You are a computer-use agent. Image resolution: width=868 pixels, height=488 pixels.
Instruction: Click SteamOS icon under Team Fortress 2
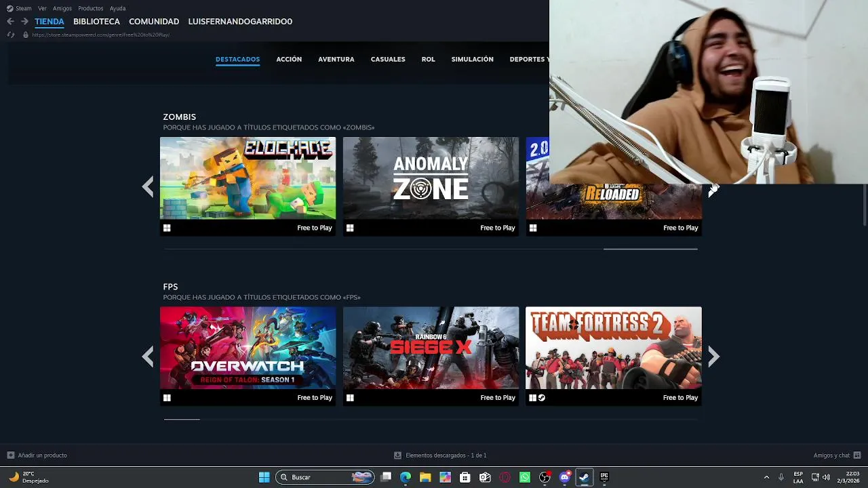click(542, 398)
